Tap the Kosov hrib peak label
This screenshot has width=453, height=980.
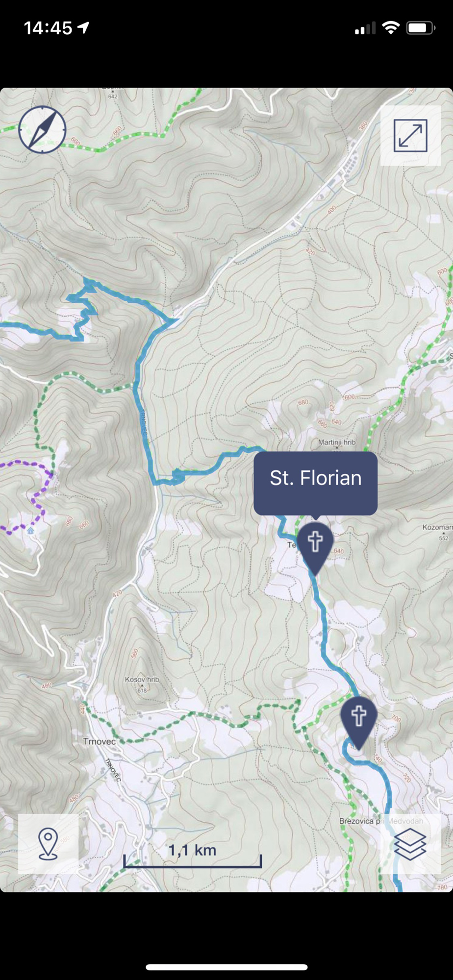(142, 680)
